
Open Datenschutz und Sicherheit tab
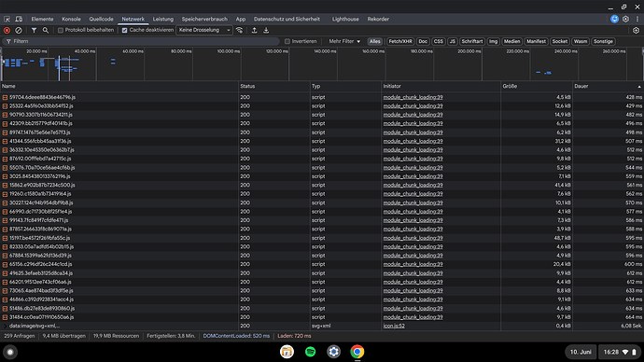(x=287, y=20)
